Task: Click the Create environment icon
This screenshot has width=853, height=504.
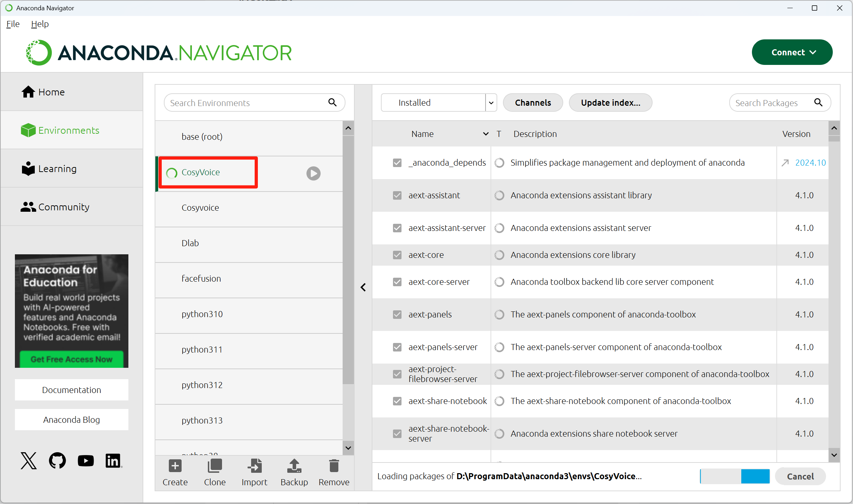Action: 175,466
